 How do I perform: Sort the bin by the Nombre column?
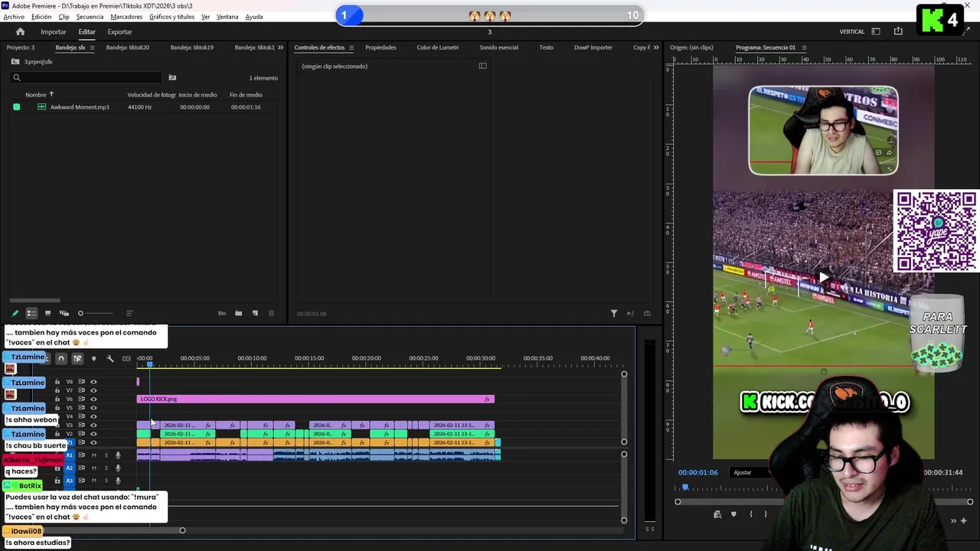pyautogui.click(x=36, y=95)
